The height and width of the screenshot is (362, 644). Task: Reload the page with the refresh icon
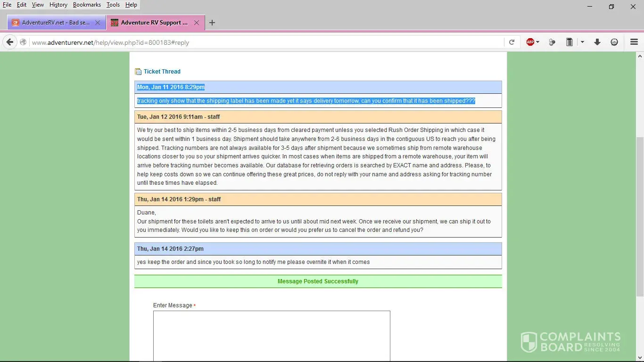(512, 42)
